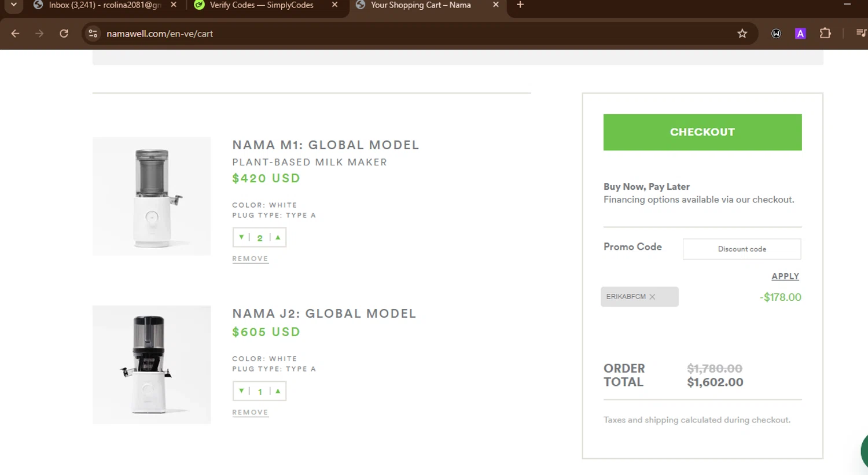868x475 pixels.
Task: Remove Nama J2 from the cart
Action: tap(250, 413)
